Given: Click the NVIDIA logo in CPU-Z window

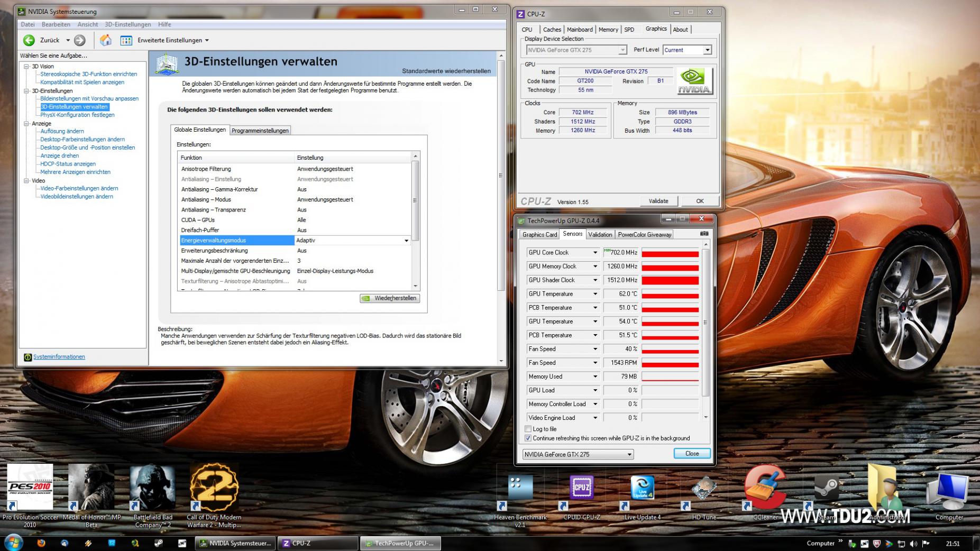Looking at the screenshot, I should coord(694,81).
